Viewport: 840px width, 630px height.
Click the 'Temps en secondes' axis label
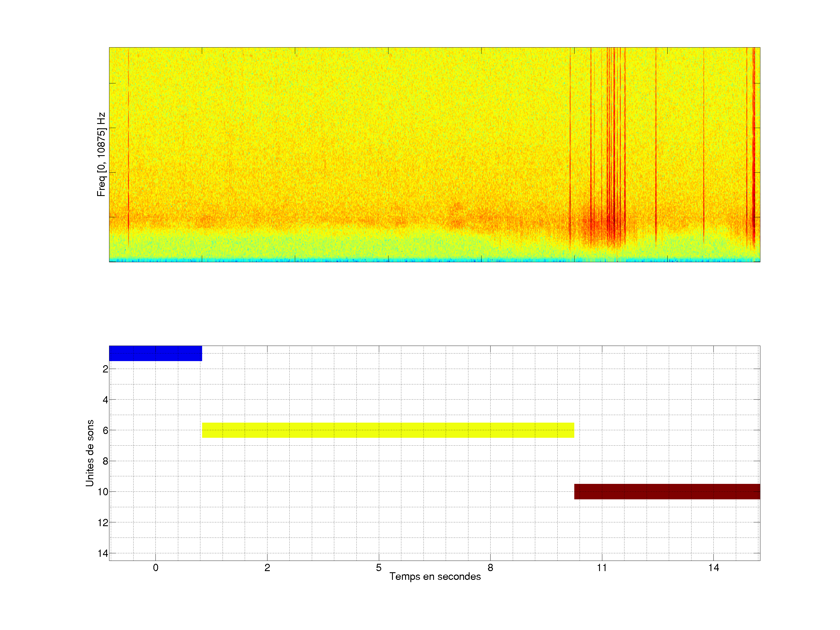pyautogui.click(x=435, y=576)
